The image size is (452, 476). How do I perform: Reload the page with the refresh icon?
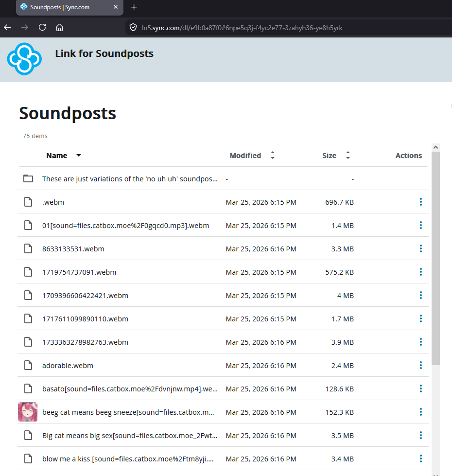coord(42,27)
